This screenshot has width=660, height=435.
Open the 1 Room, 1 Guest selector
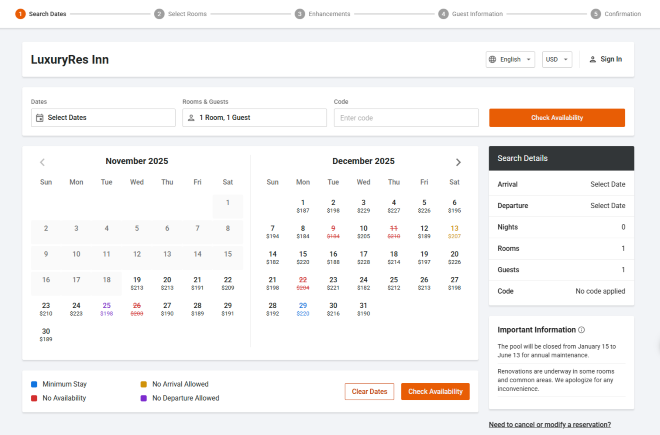point(254,117)
